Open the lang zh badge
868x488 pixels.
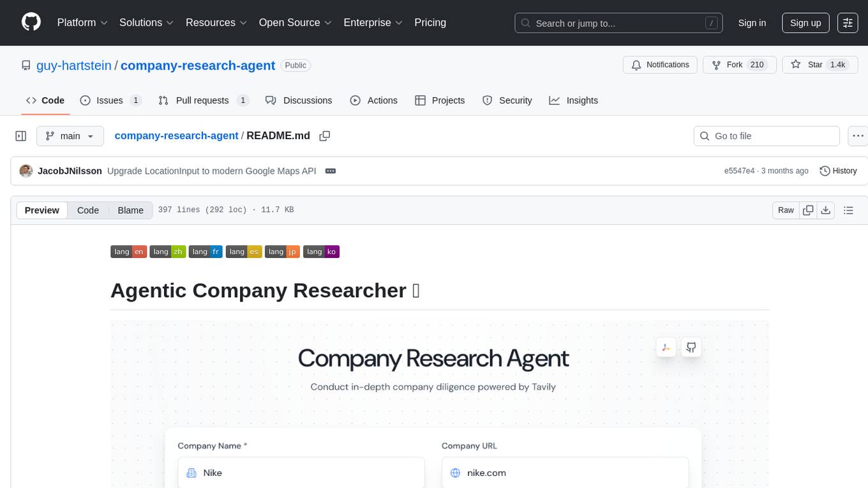click(x=167, y=252)
